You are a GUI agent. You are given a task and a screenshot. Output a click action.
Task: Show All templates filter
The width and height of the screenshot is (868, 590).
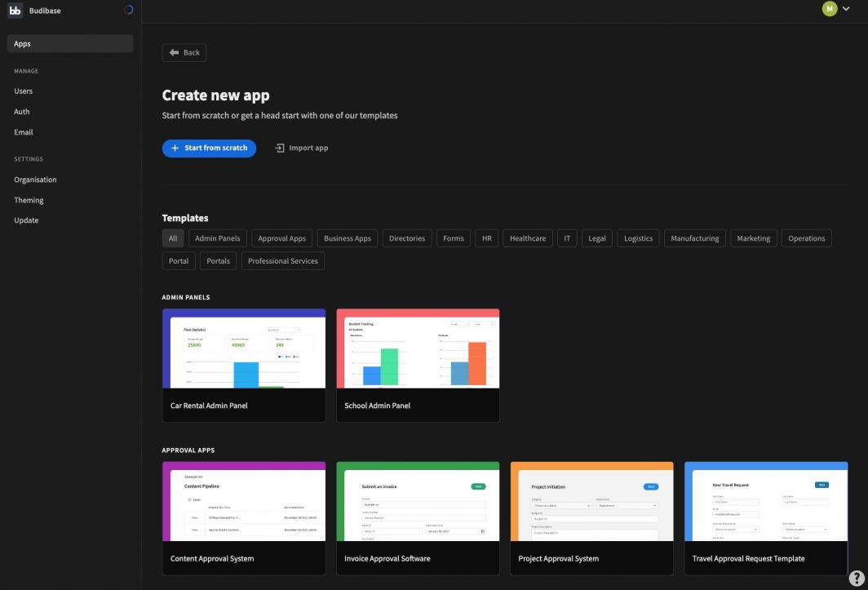[173, 238]
